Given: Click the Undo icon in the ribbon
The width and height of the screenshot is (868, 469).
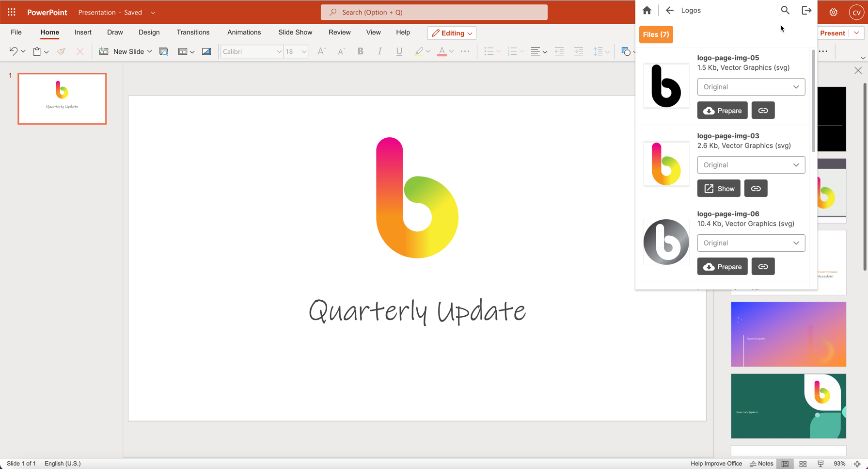Looking at the screenshot, I should [x=13, y=51].
